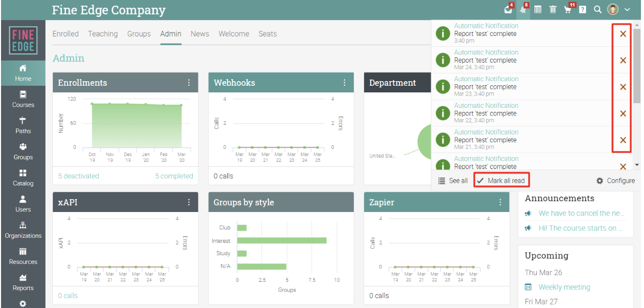
Task: Open Users in the sidebar
Action: [x=23, y=204]
